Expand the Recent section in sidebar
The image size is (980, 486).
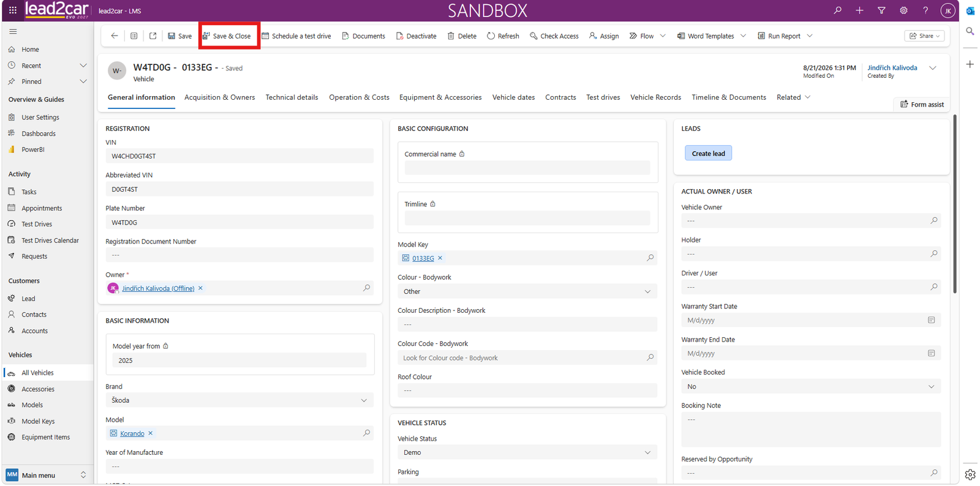[x=83, y=65]
